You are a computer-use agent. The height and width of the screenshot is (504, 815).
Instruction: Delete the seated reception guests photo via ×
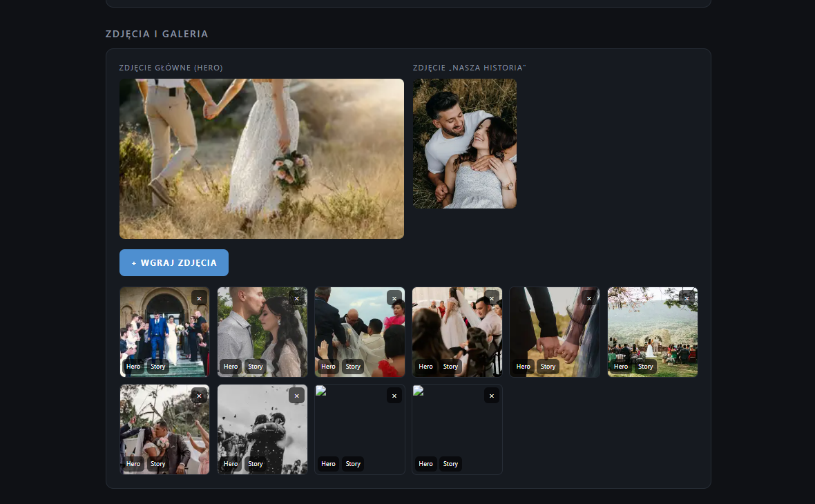pyautogui.click(x=492, y=298)
